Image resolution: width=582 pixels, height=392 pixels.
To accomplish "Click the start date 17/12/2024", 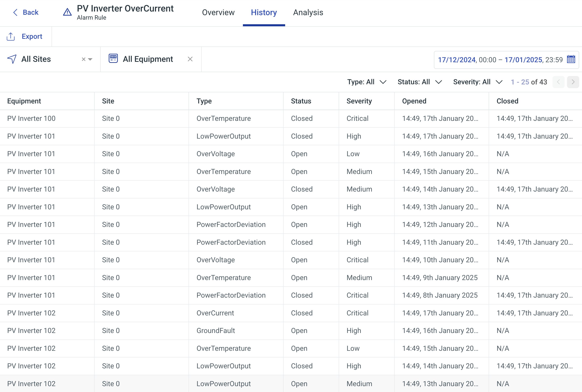I will tap(457, 60).
